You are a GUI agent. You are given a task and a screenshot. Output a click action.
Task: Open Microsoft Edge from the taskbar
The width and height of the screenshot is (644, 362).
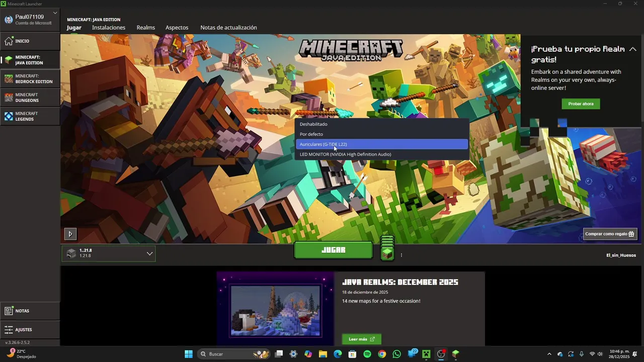(x=338, y=354)
